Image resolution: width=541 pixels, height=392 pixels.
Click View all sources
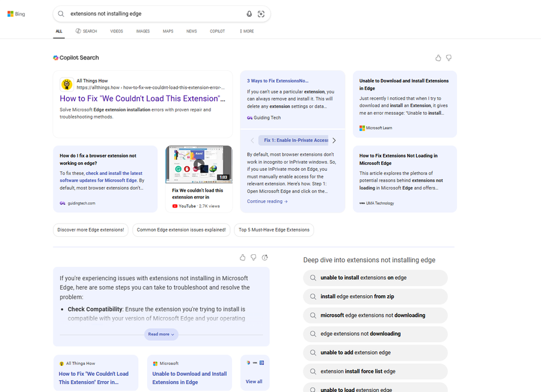click(254, 382)
